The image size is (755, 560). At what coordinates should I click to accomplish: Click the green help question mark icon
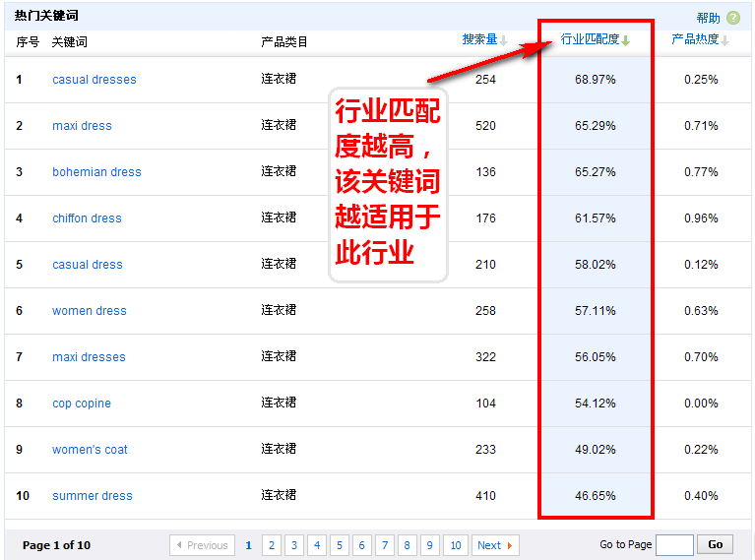tap(732, 18)
